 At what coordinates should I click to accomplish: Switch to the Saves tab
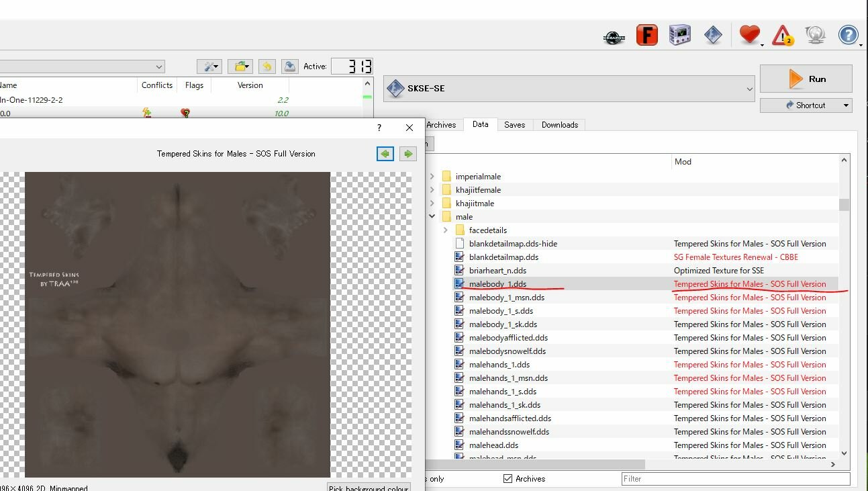515,125
